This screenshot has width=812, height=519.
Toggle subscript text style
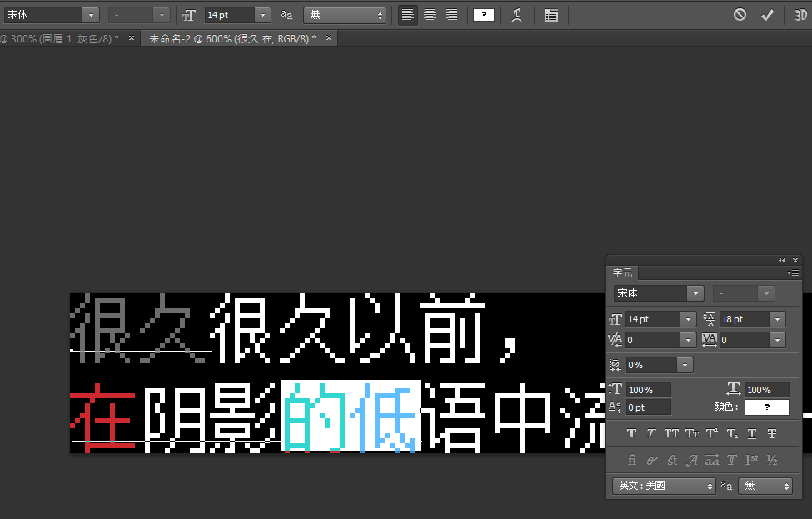(732, 433)
